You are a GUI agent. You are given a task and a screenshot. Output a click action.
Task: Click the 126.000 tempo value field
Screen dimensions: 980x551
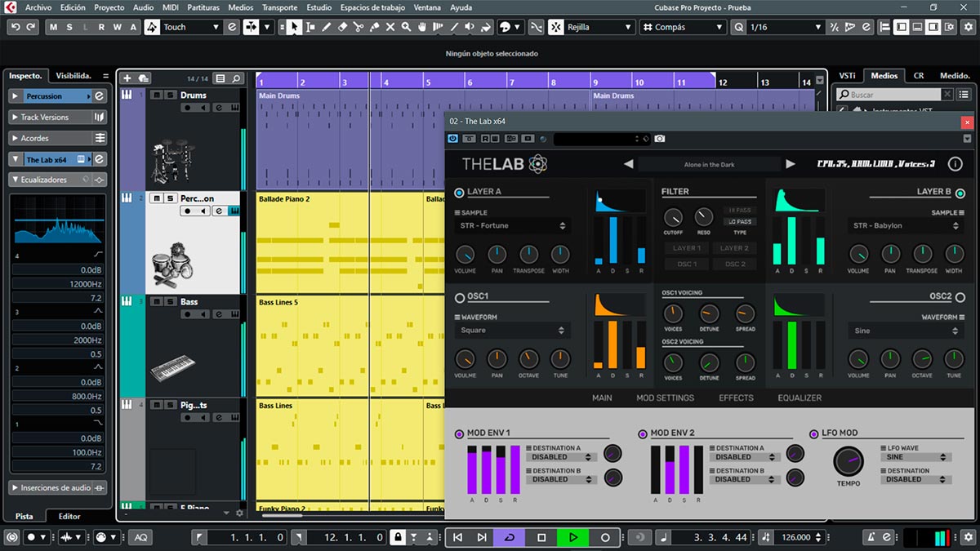coord(797,537)
